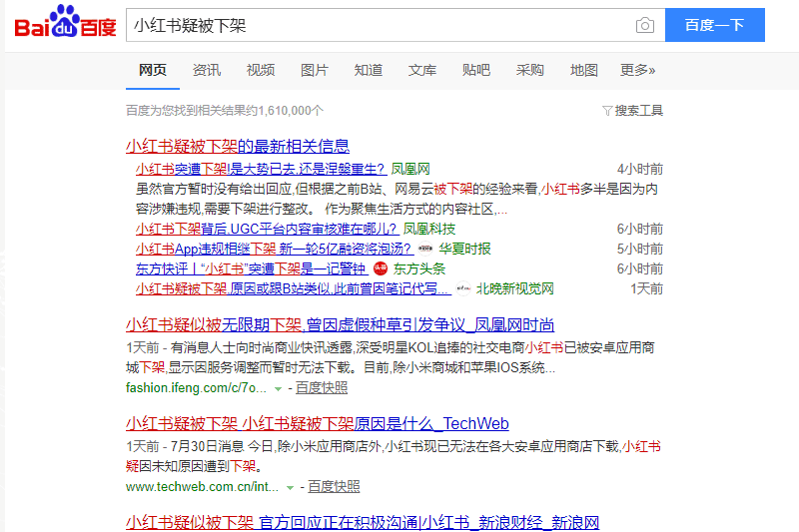
Task: Expand dropdown arrow next to www.techweb.com.cn URL
Action: point(290,488)
